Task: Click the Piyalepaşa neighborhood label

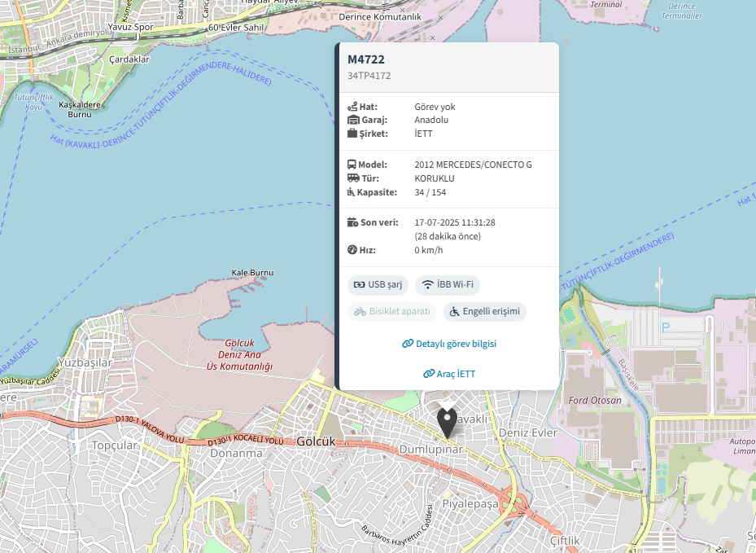Action: click(x=470, y=504)
